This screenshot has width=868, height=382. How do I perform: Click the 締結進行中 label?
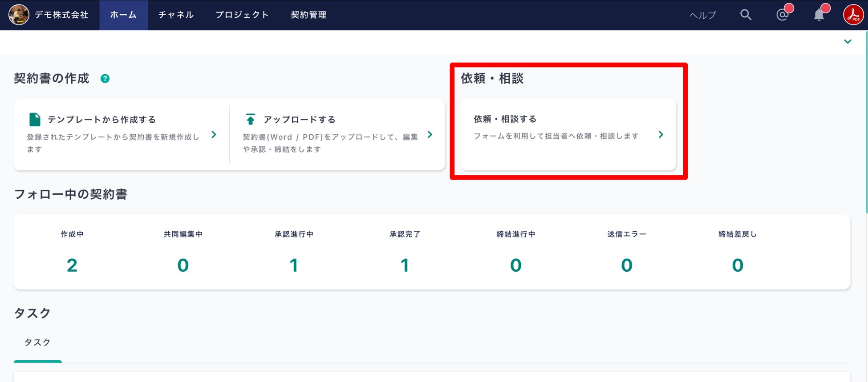point(516,234)
